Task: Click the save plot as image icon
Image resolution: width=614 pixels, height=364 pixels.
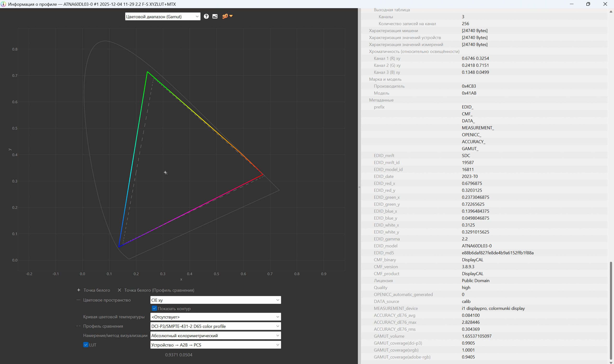Action: (215, 17)
